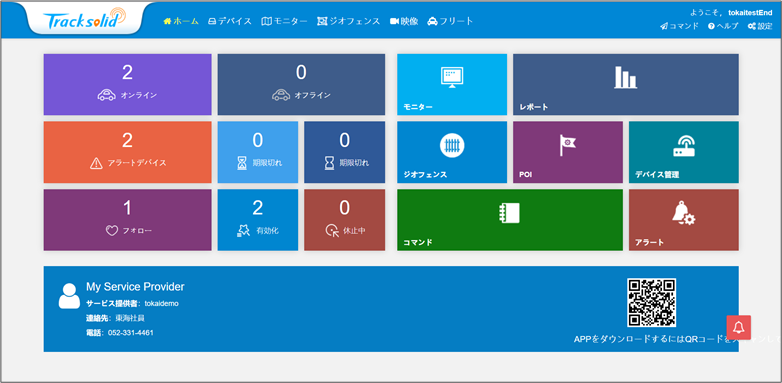Click the car icon beside オフライン
The image size is (782, 383).
[x=281, y=95]
